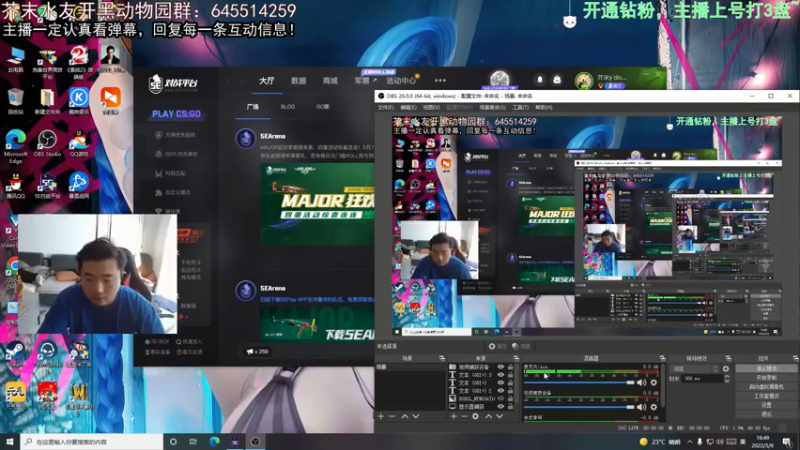
Task: Click the three-dots more menu in 5E platform
Action: tap(440, 80)
